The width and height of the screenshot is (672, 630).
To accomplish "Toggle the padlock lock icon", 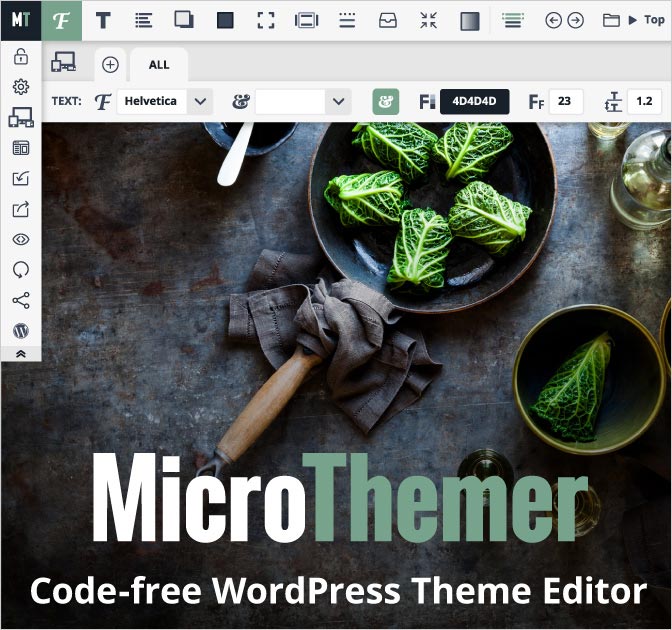I will [x=21, y=56].
